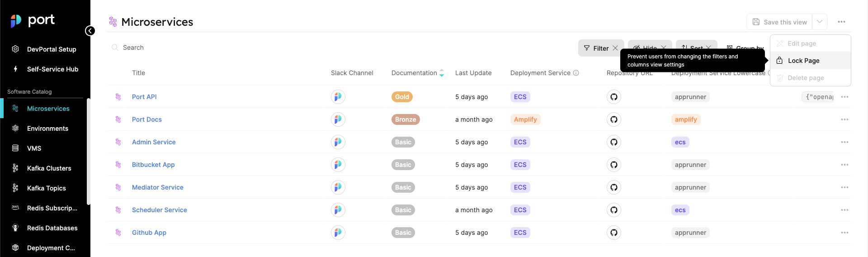Click the Slack channel icon for Port Docs
The height and width of the screenshot is (257, 868).
[338, 119]
